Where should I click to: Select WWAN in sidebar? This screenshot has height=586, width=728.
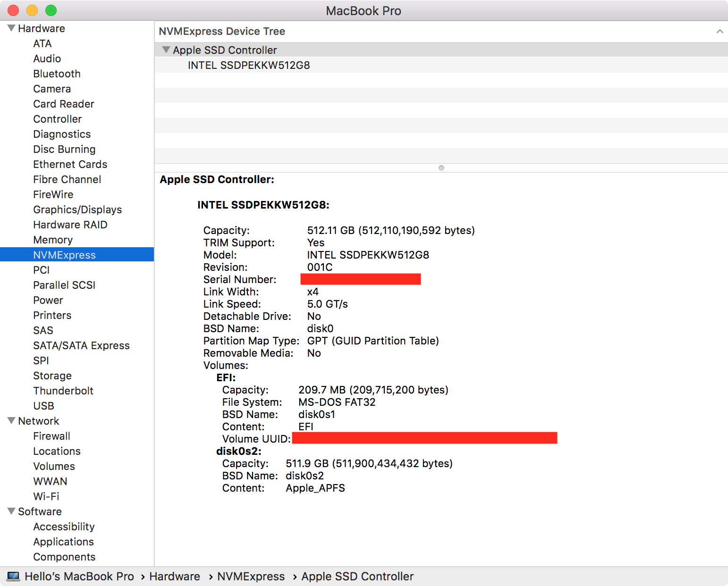point(50,481)
